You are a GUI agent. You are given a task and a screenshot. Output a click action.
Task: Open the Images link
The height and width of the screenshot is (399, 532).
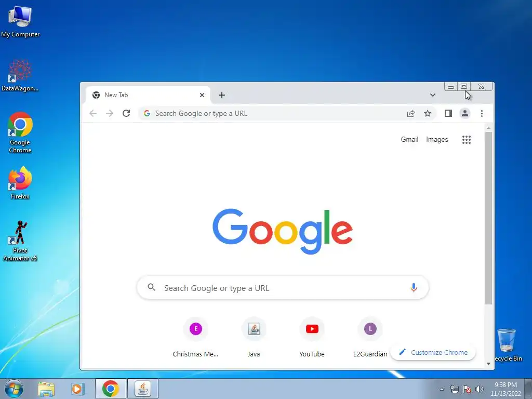click(437, 139)
